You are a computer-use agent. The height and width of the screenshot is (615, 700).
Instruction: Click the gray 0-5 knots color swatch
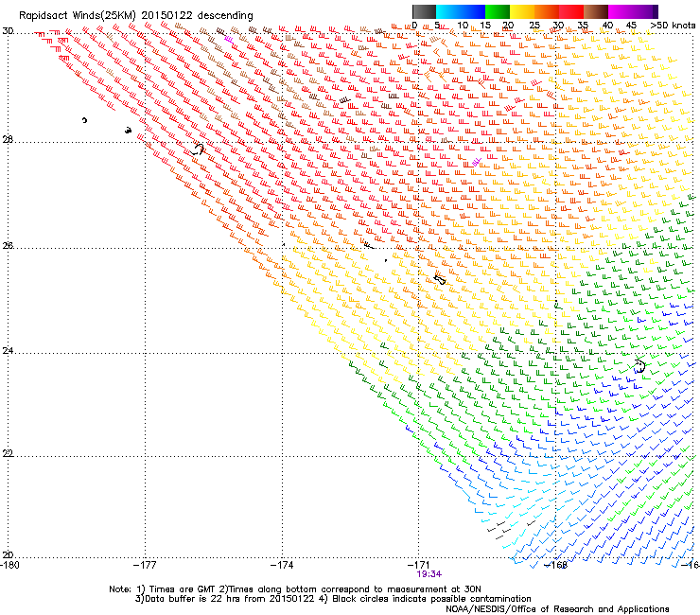(x=424, y=11)
